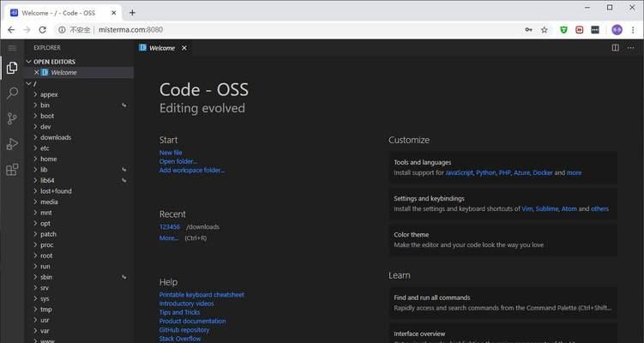Open the Extensions view icon

[12, 169]
